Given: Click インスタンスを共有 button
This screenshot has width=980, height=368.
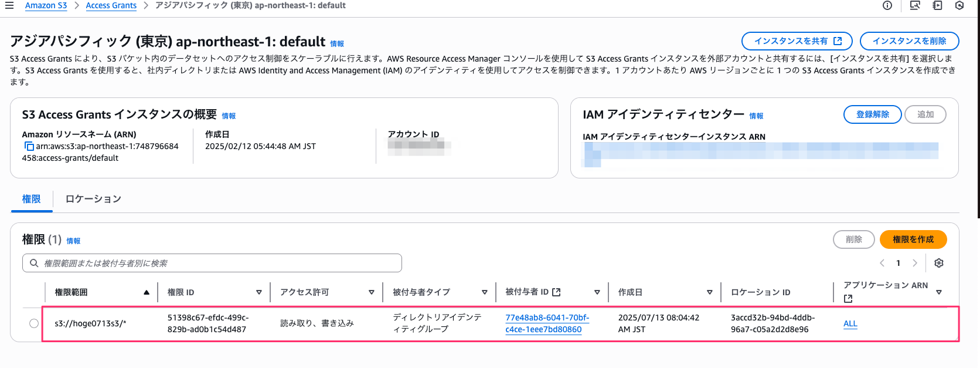Looking at the screenshot, I should (797, 41).
